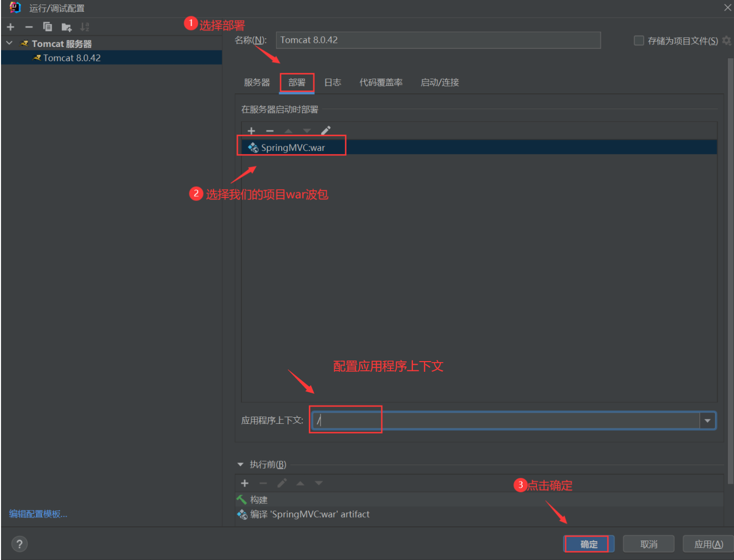
Task: Switch to the 部署 tab
Action: point(297,83)
